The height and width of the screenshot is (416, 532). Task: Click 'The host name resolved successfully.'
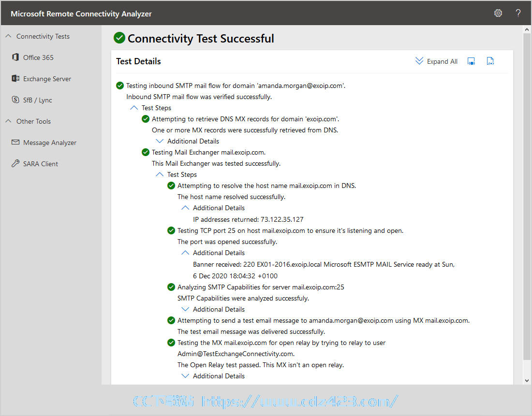[231, 197]
